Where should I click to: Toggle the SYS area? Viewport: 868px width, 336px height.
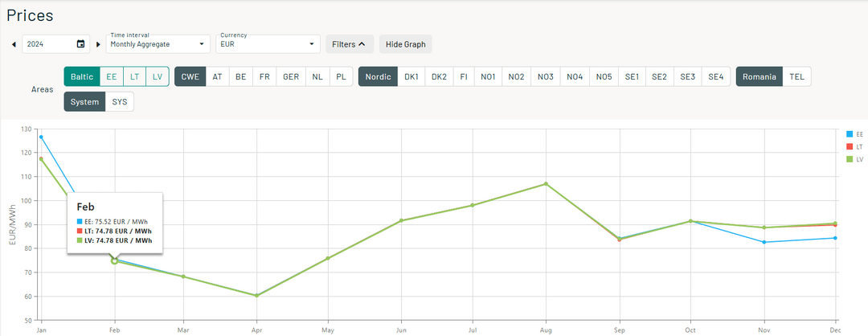coord(120,102)
